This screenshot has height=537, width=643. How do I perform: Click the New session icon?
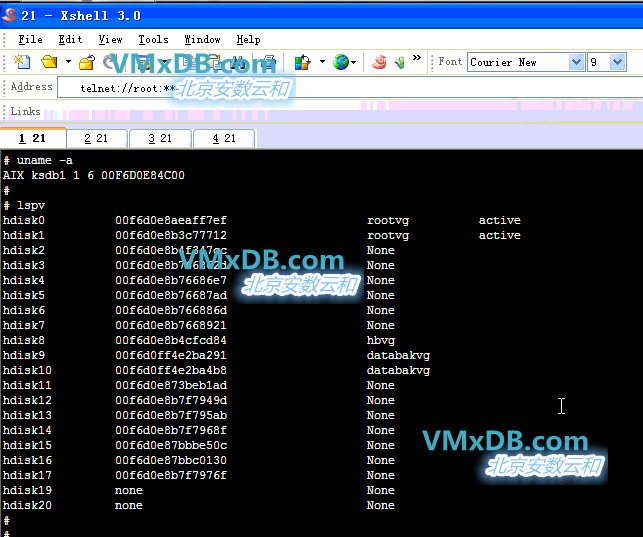click(22, 62)
